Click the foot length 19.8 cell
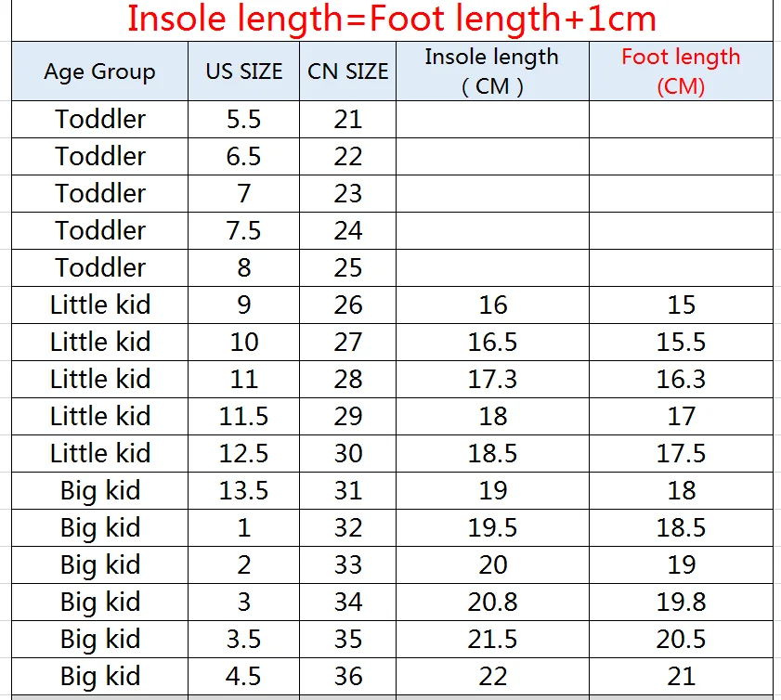 [x=681, y=602]
